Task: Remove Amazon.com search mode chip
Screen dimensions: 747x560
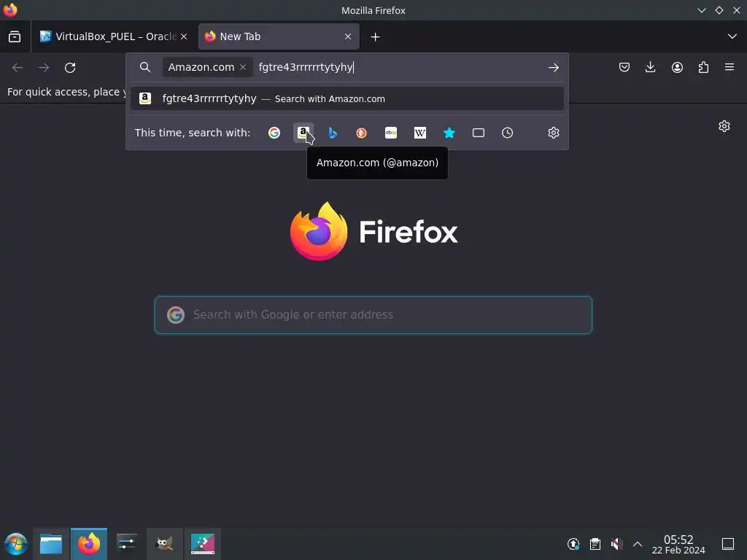Action: [x=243, y=67]
